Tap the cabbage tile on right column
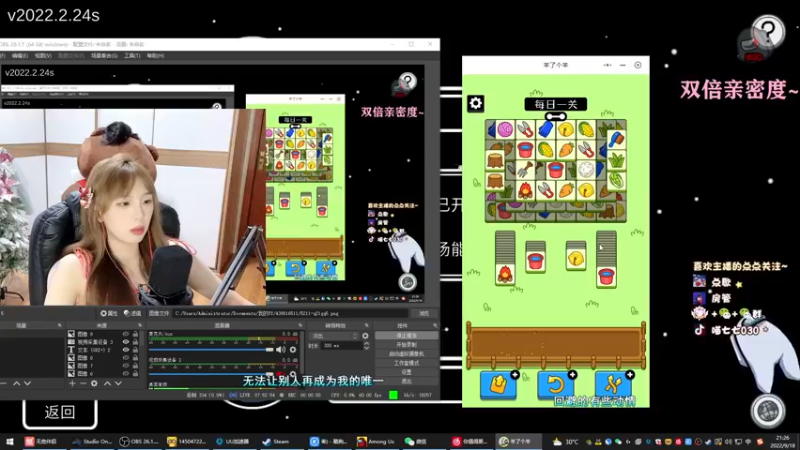The height and width of the screenshot is (450, 800). pyautogui.click(x=616, y=181)
